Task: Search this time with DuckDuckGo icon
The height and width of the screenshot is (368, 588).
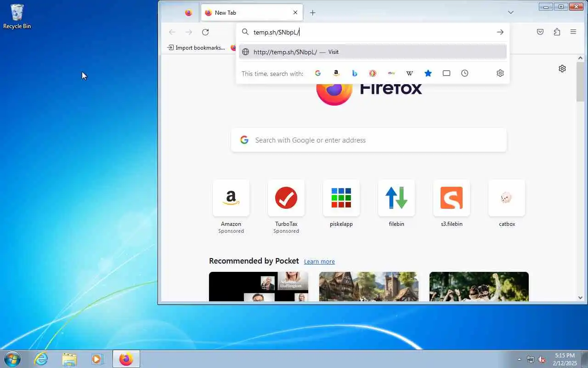Action: click(373, 73)
